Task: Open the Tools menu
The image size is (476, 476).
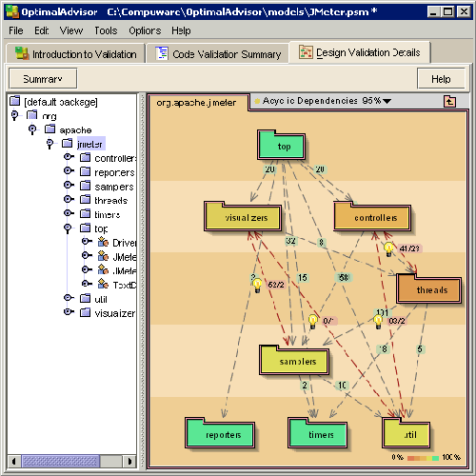Action: click(x=106, y=30)
